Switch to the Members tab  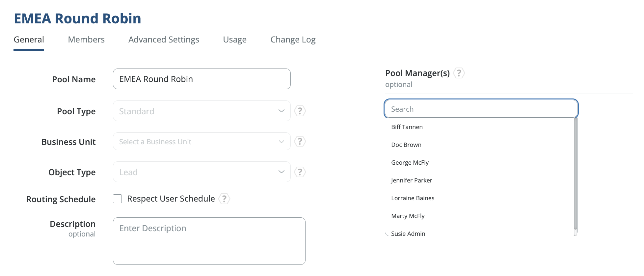click(86, 40)
